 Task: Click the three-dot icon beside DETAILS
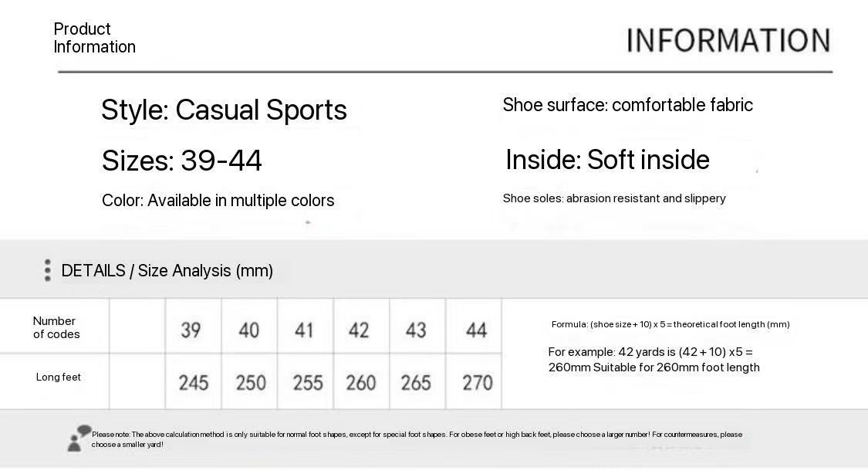point(48,270)
